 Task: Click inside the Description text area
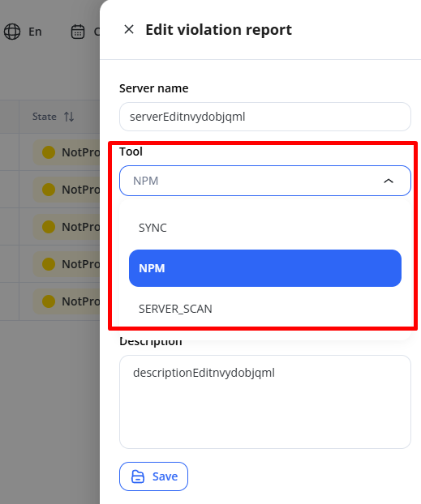[265, 402]
